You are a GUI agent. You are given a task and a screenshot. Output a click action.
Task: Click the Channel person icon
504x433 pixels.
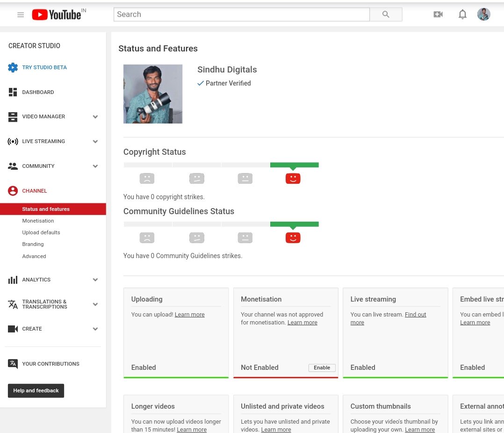point(13,191)
